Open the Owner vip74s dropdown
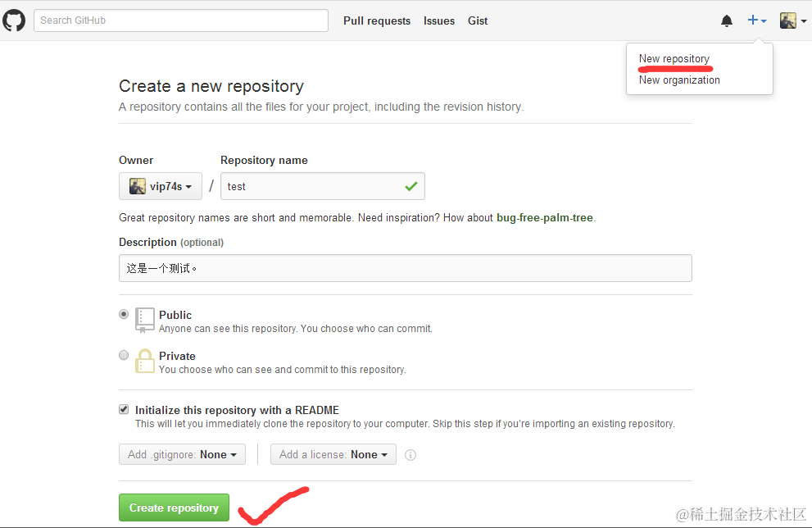This screenshot has width=812, height=528. pyautogui.click(x=161, y=186)
